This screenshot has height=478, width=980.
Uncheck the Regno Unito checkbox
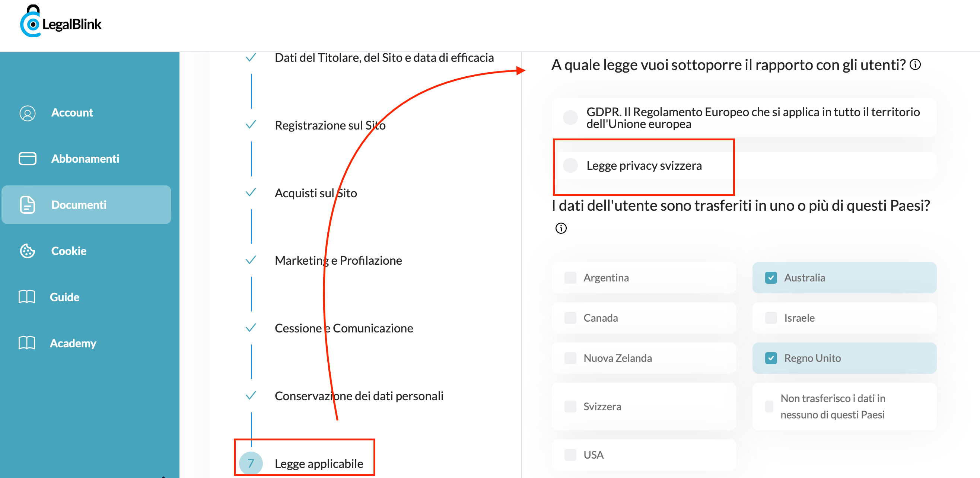(x=771, y=358)
